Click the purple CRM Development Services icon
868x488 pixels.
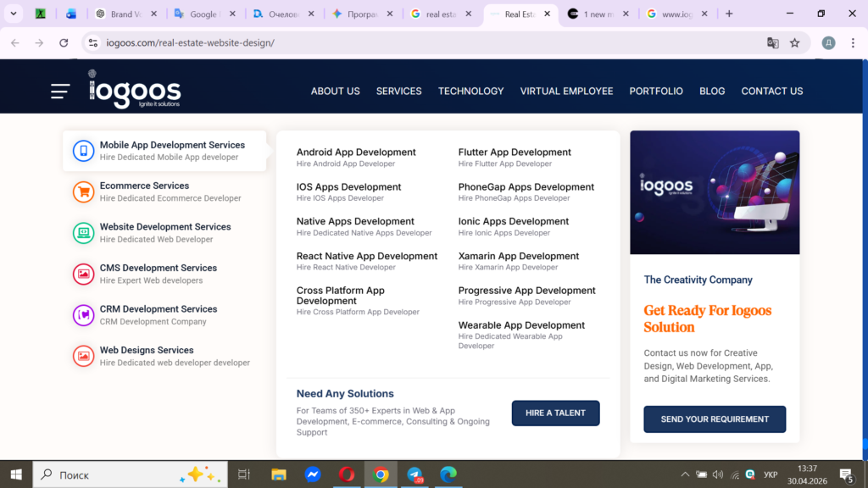[84, 315]
